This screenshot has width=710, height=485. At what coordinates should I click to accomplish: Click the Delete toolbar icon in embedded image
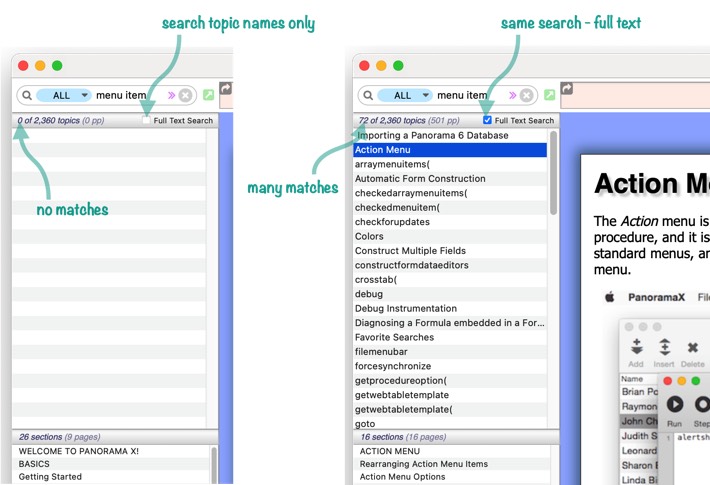[x=692, y=353]
